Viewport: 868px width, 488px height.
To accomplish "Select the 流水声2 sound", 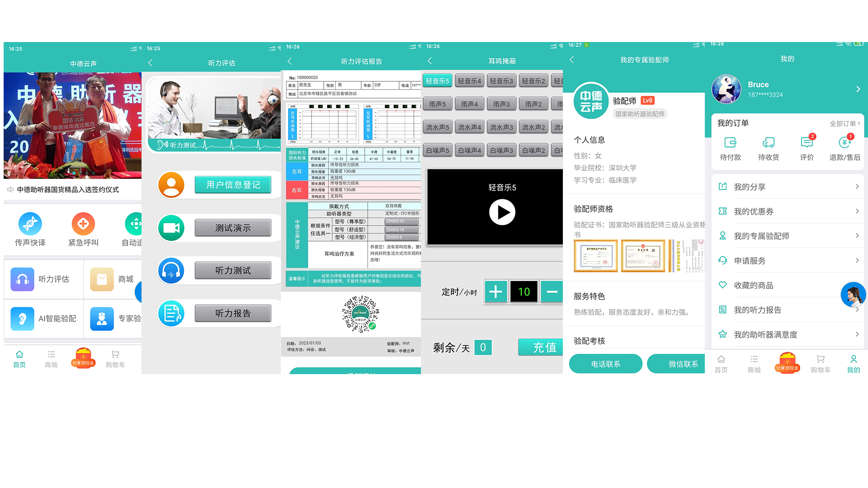I will tap(534, 127).
